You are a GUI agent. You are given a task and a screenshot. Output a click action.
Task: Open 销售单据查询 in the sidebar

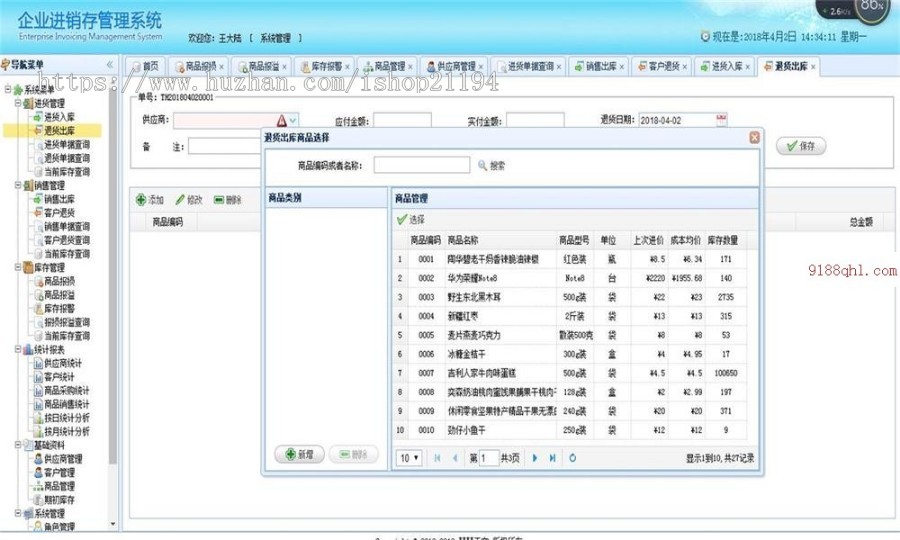pos(67,227)
